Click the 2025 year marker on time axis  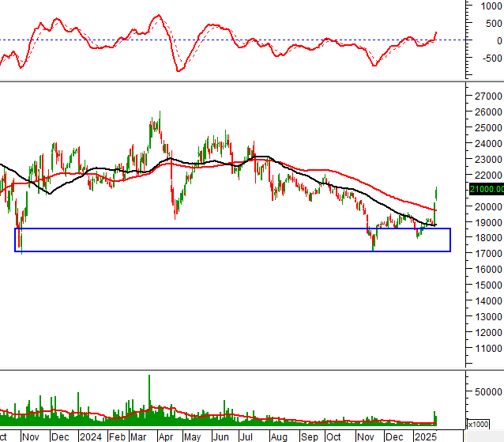tap(425, 436)
